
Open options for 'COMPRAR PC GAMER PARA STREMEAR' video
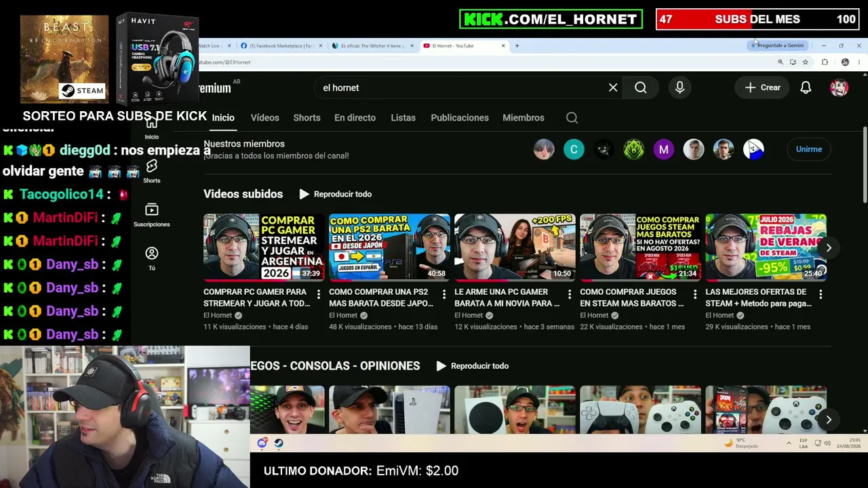tap(319, 294)
